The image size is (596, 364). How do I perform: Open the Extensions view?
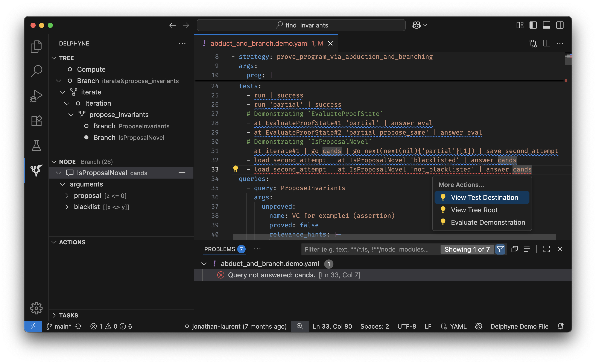click(36, 120)
